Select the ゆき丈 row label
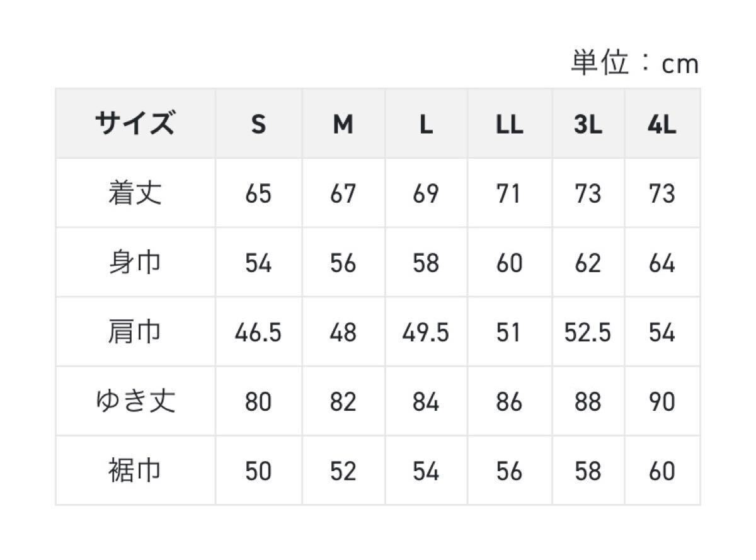The height and width of the screenshot is (560, 756). pos(135,401)
